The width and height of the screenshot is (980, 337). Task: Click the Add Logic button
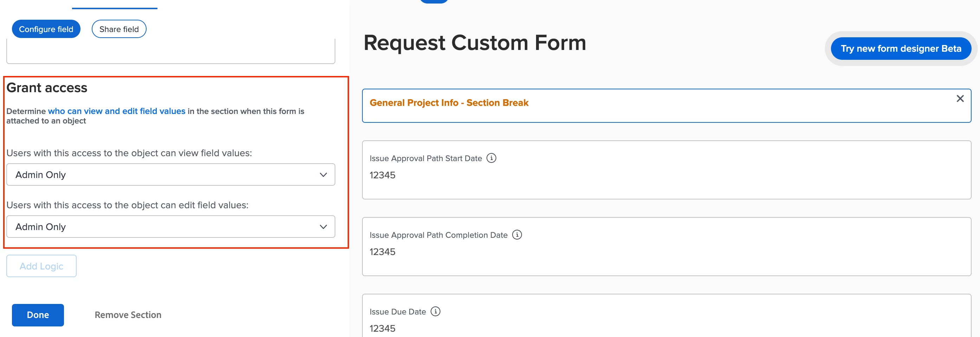(41, 266)
